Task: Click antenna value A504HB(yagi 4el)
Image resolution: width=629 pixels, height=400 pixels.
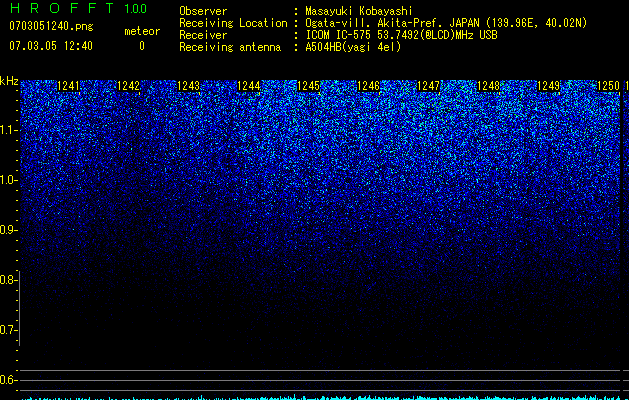Action: [x=353, y=47]
